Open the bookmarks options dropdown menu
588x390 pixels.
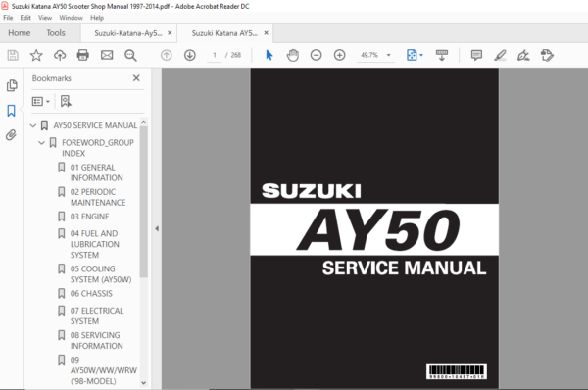41,101
